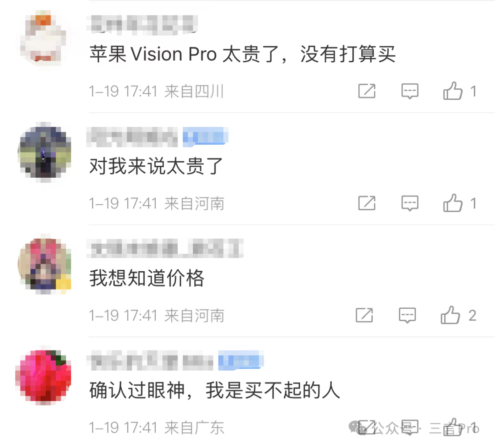Tap blue badge beside fourth commenter's name
Screen dimensions: 495x448
(241, 360)
